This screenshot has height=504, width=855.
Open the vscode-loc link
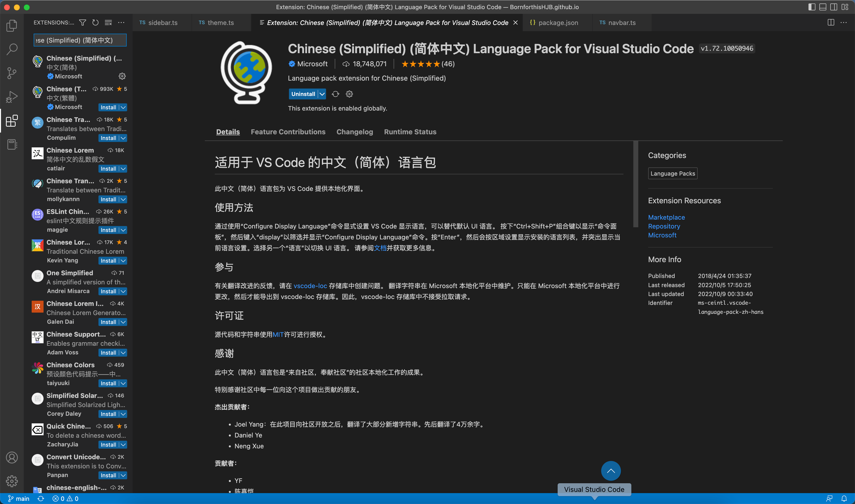point(310,286)
